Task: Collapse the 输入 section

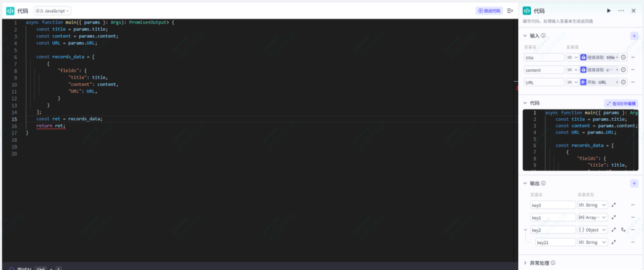Action: coord(525,36)
